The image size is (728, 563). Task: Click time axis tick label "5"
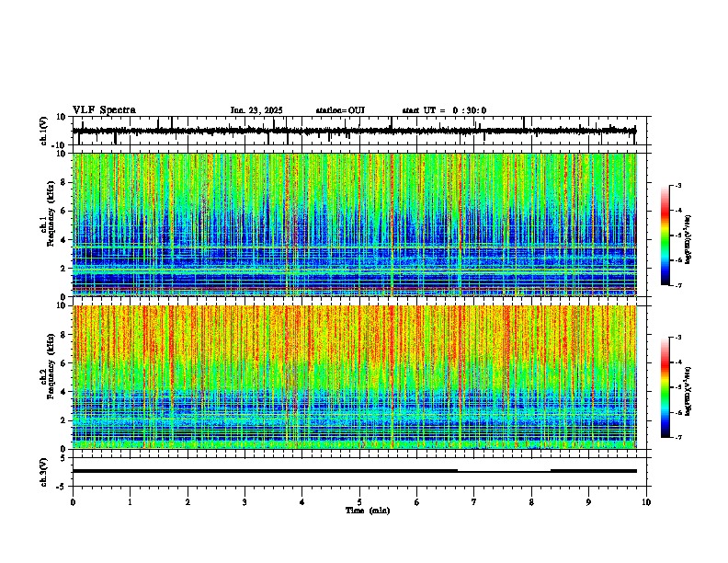(x=359, y=502)
